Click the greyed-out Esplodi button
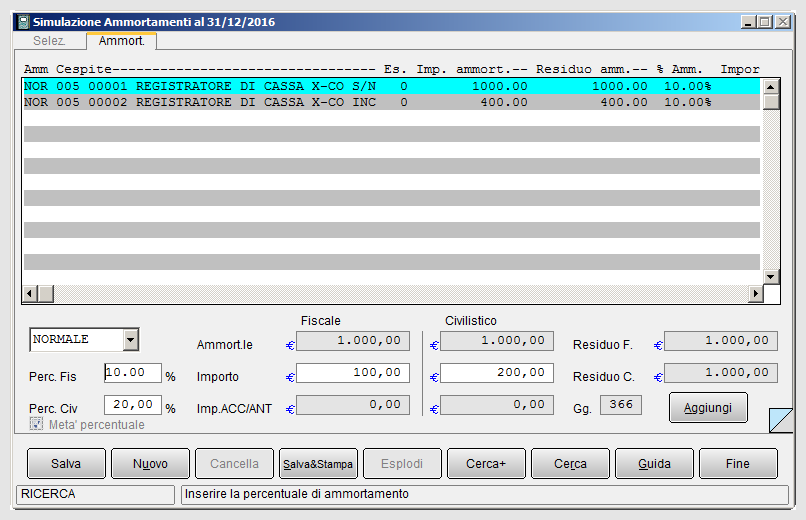Screen dimensions: 806x520 click(x=402, y=463)
